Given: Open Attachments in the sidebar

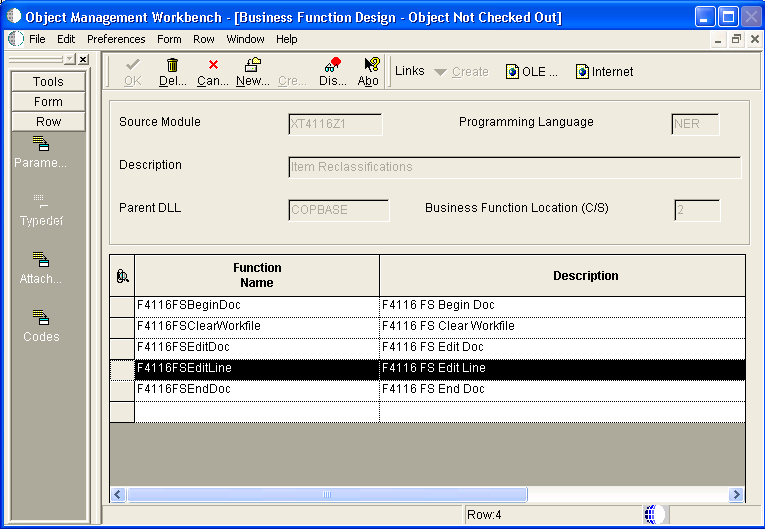Looking at the screenshot, I should click(40, 268).
